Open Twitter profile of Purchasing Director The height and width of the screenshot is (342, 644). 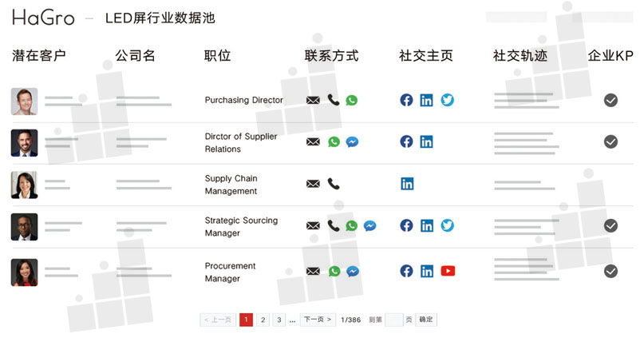click(x=448, y=101)
